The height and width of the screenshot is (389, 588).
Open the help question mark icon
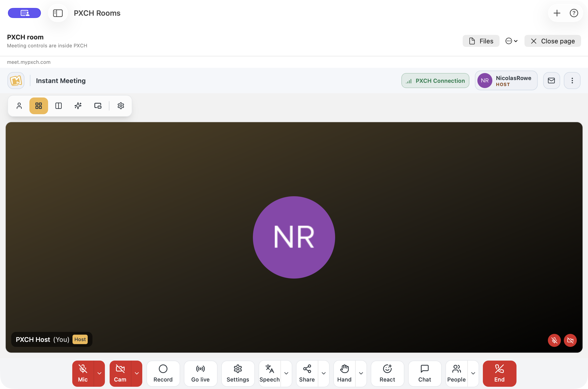574,13
